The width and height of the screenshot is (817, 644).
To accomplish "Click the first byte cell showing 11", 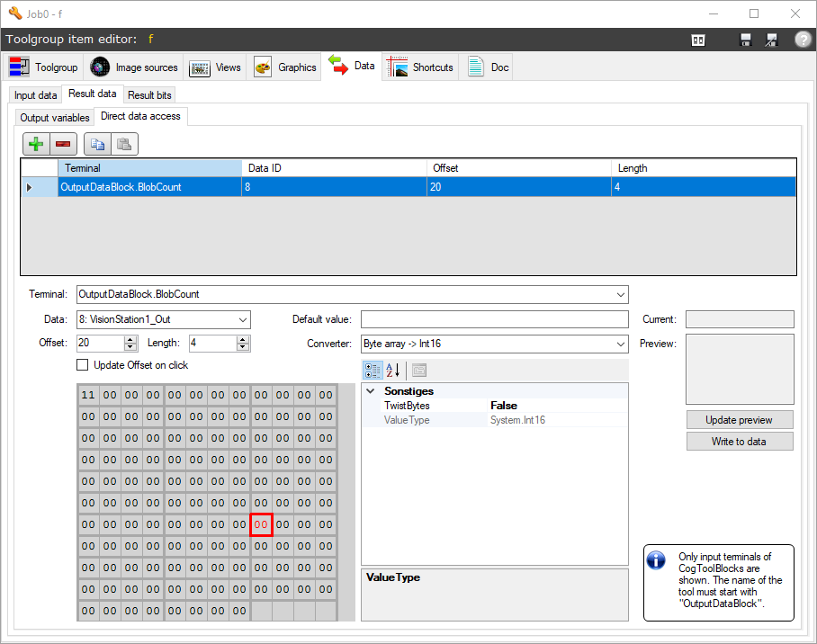I will [x=88, y=395].
